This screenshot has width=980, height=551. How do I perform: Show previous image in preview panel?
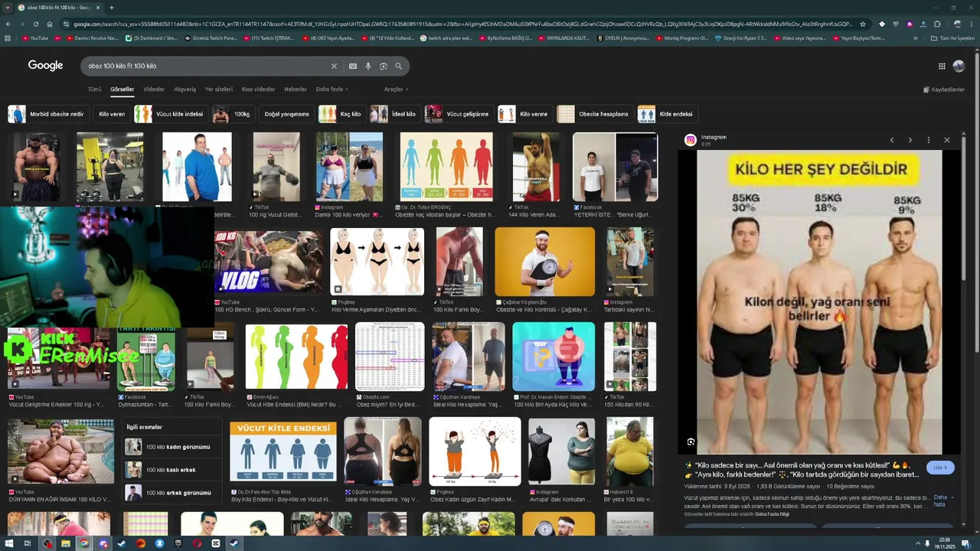click(x=892, y=140)
